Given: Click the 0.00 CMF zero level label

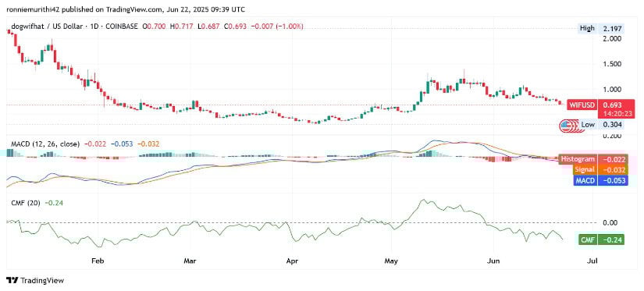Looking at the screenshot, I should (x=610, y=222).
